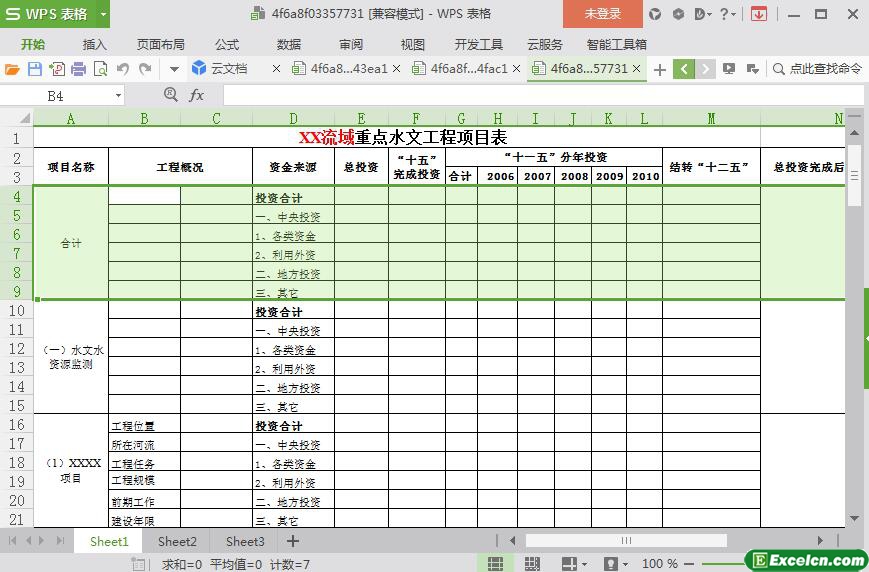
Task: Select row 10 header
Action: click(x=17, y=310)
